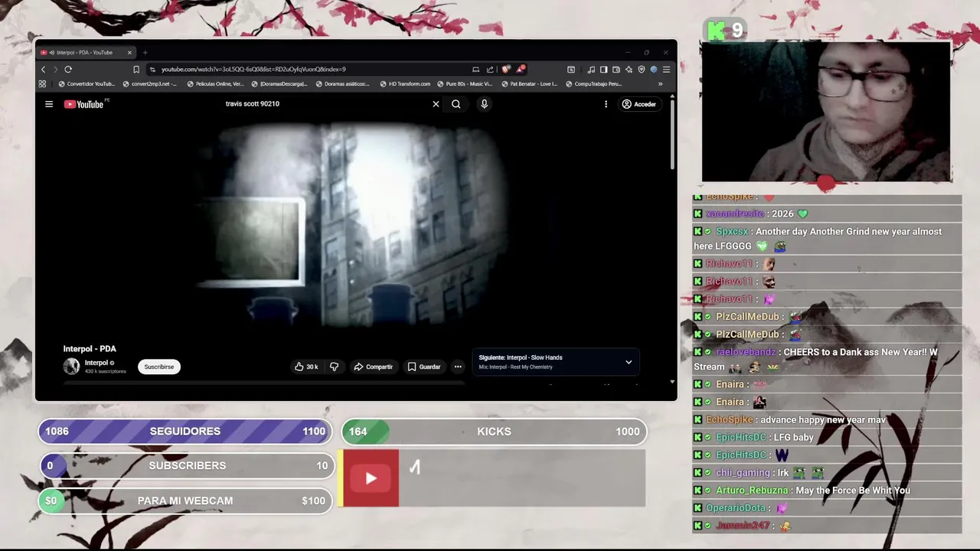Open HD Transform.com bookmark
The height and width of the screenshot is (551, 980).
(x=405, y=84)
